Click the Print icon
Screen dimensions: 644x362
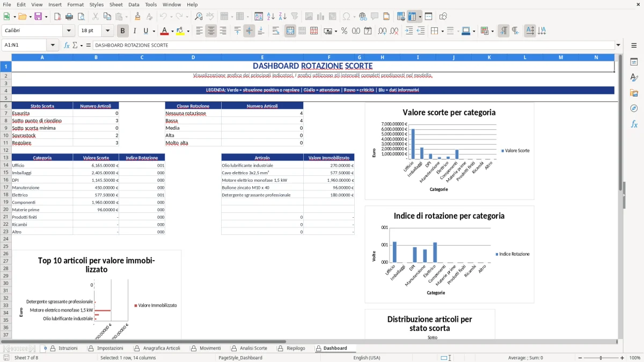click(x=69, y=17)
